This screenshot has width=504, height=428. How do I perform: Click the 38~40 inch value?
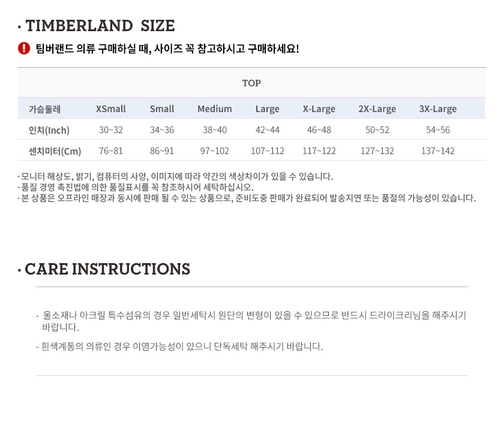point(215,129)
